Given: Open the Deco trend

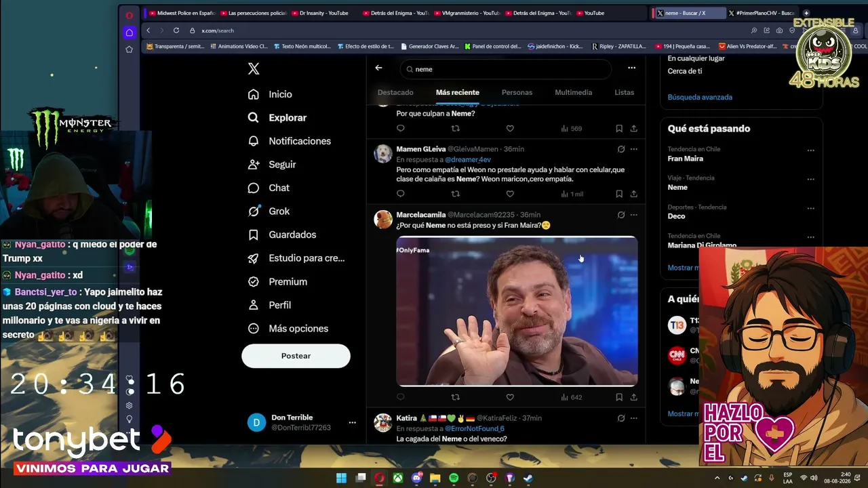Looking at the screenshot, I should tap(676, 216).
